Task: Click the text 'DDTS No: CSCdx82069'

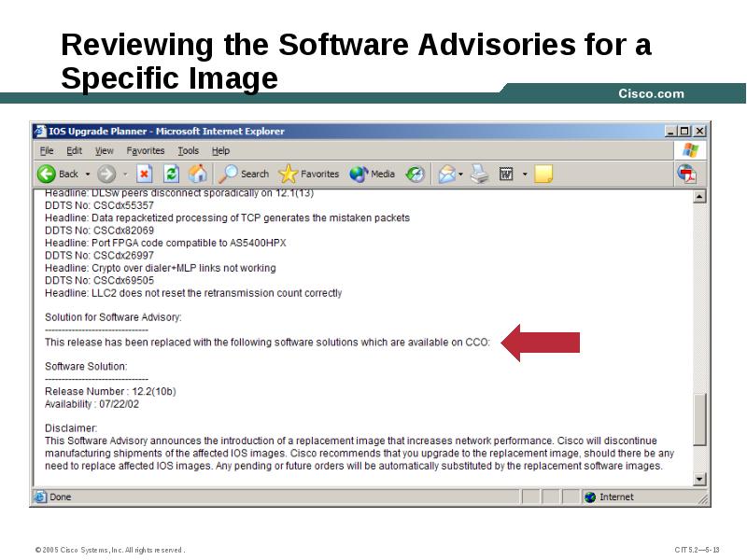Action: point(99,231)
